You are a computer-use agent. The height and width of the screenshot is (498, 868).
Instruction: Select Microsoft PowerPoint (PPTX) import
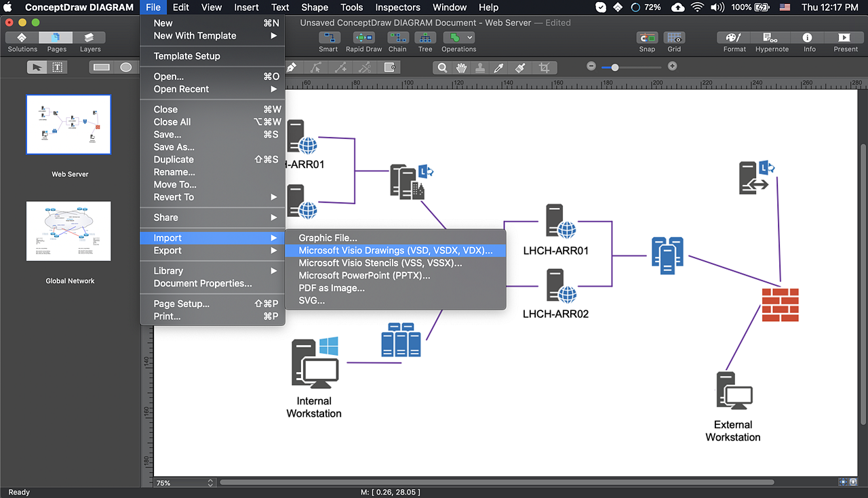[364, 275]
